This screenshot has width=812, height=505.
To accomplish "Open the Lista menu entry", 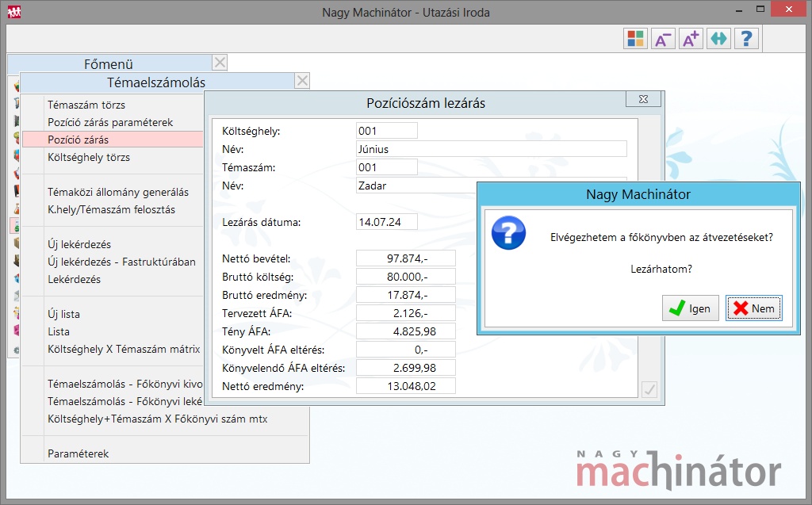I will 59,331.
